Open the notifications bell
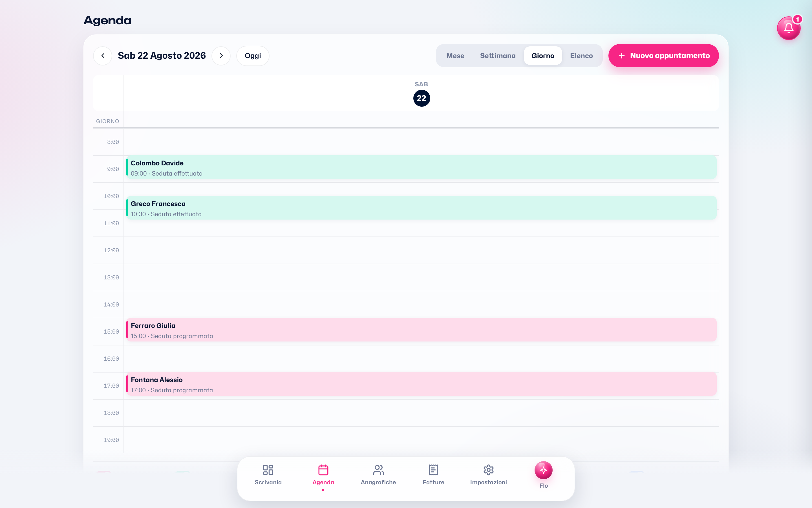 [789, 28]
